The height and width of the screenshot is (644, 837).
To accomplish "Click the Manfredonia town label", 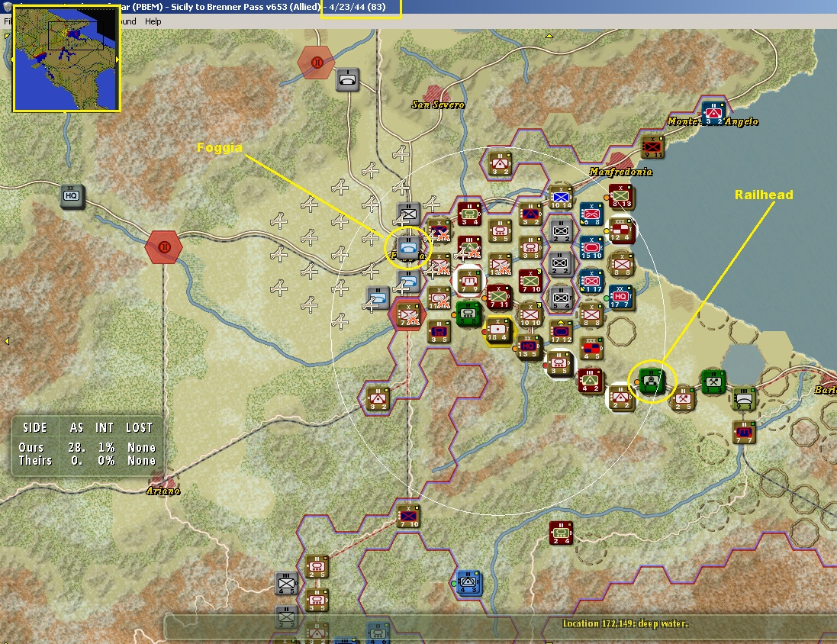I will click(x=621, y=172).
